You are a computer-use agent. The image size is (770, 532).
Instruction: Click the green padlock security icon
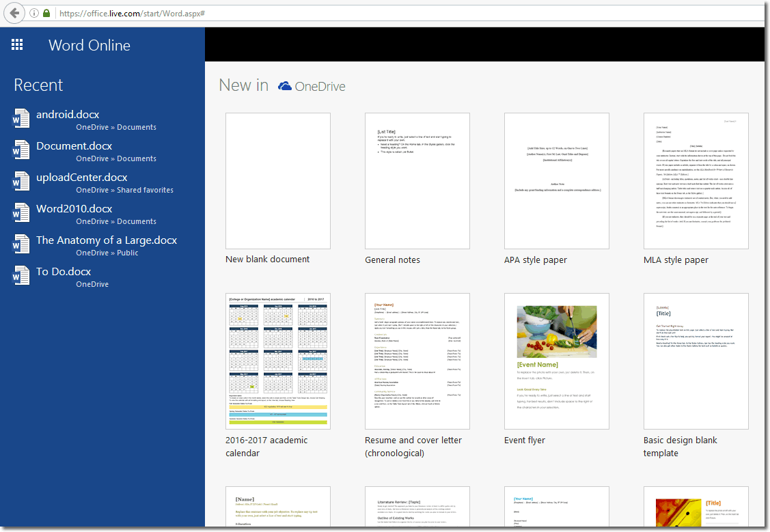tap(46, 13)
